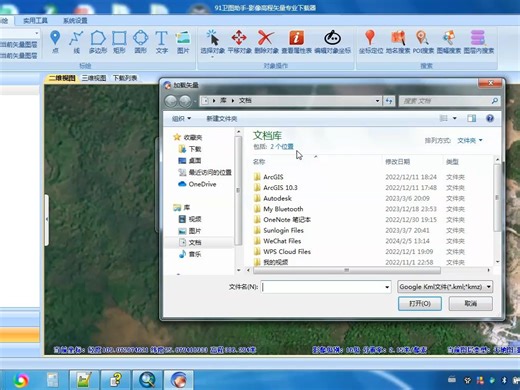Open the 系统设置 ribbon tab
520x390 pixels.
(75, 21)
